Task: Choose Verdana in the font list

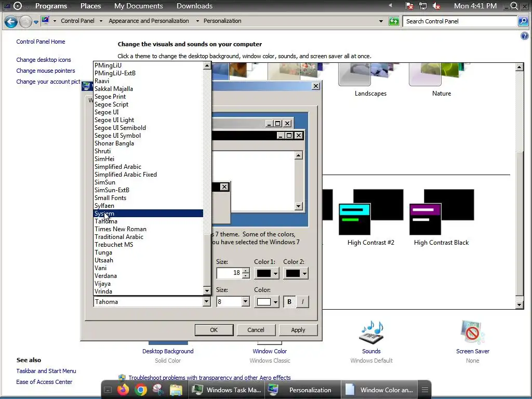Action: click(148, 276)
